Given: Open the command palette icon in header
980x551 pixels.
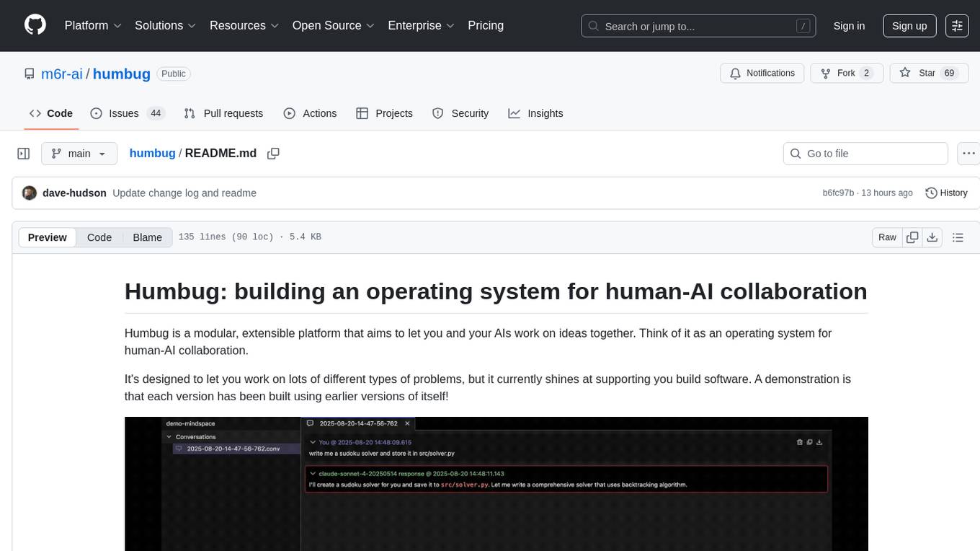Looking at the screenshot, I should (x=957, y=25).
